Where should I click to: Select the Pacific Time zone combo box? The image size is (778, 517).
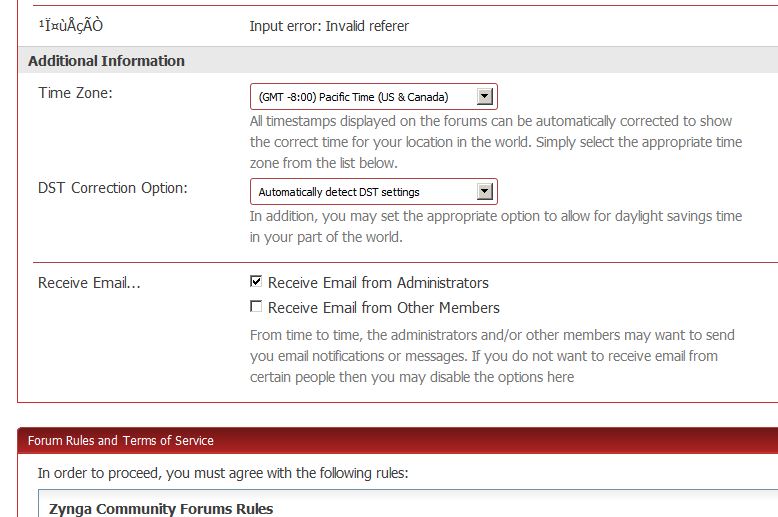(x=374, y=97)
